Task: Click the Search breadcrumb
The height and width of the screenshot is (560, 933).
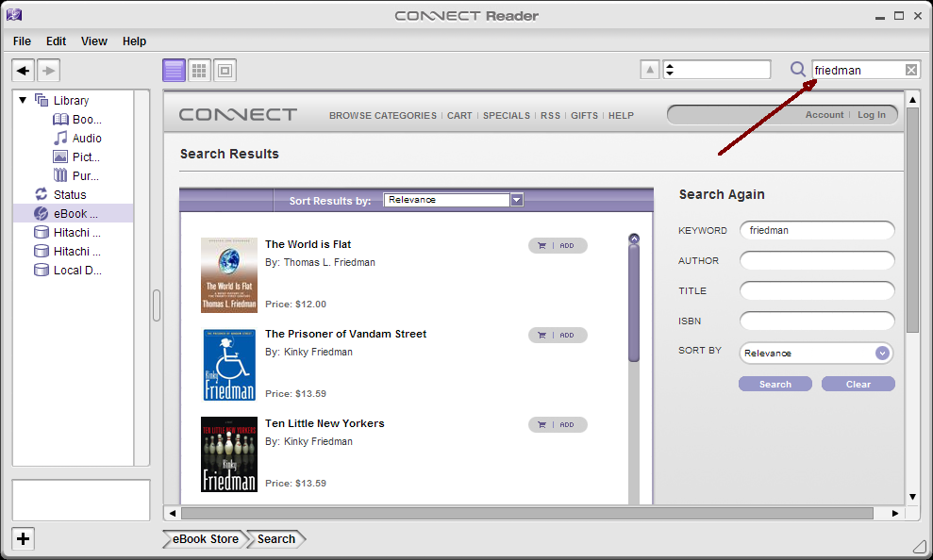Action: [x=275, y=539]
